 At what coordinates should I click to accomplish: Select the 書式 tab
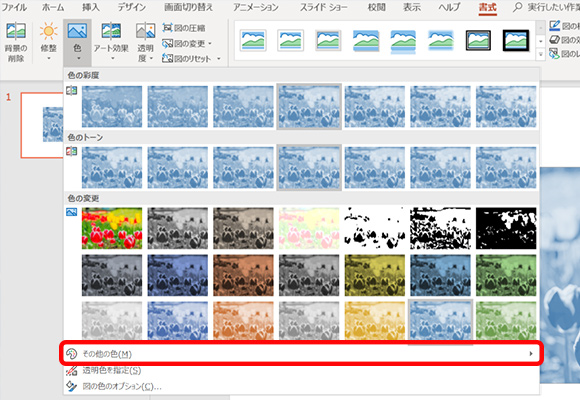(487, 7)
